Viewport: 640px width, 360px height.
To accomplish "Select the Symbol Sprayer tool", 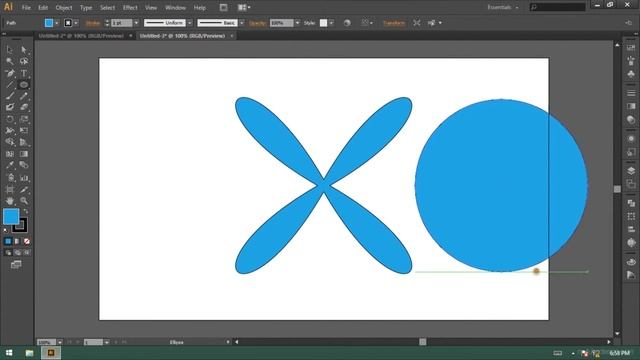I will click(10, 178).
